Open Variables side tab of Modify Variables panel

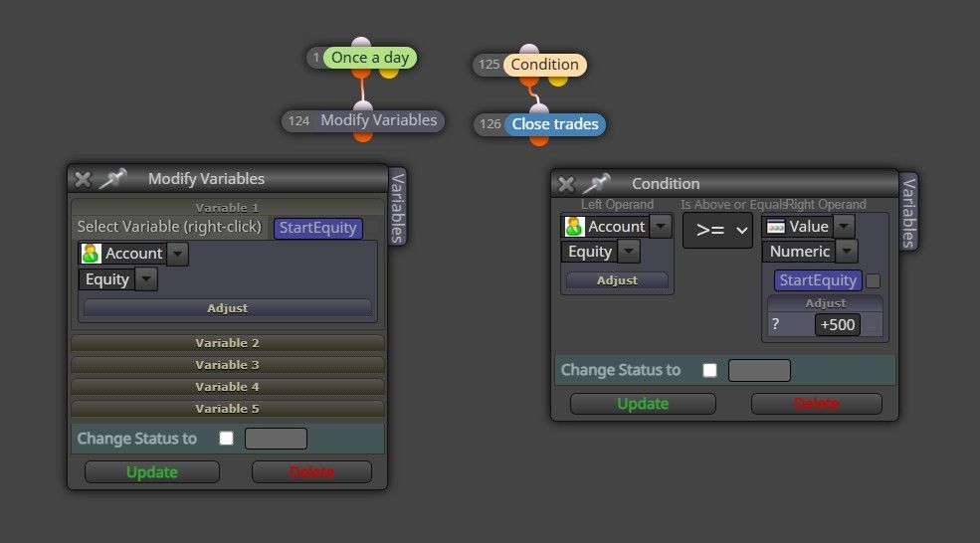398,208
